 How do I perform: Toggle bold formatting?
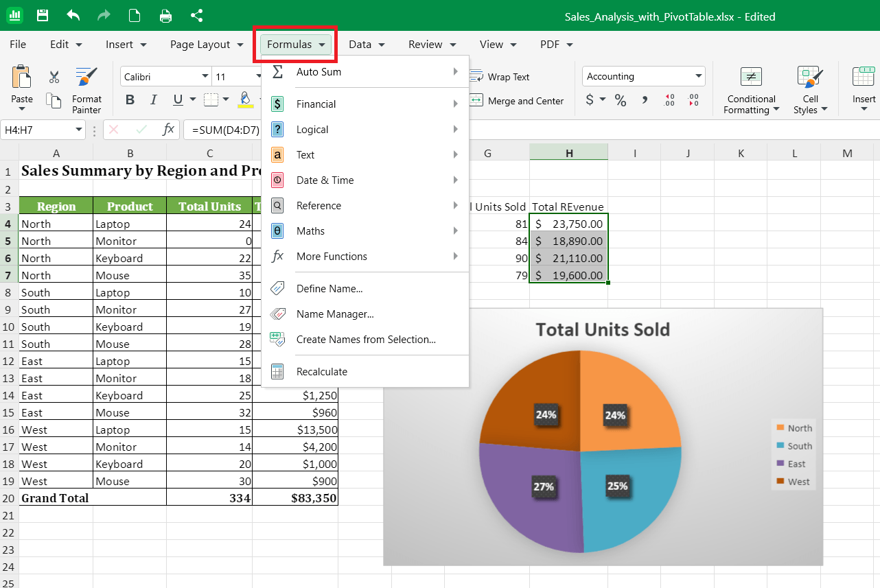click(130, 100)
